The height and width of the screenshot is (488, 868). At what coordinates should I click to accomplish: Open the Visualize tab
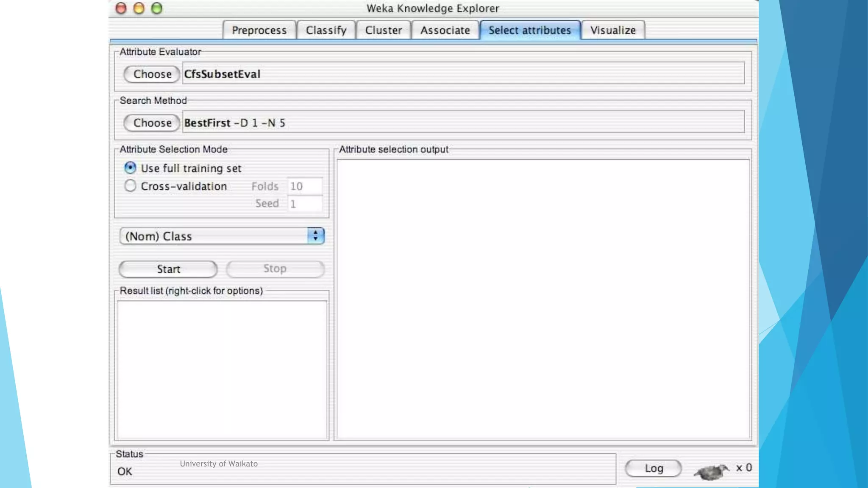tap(613, 30)
